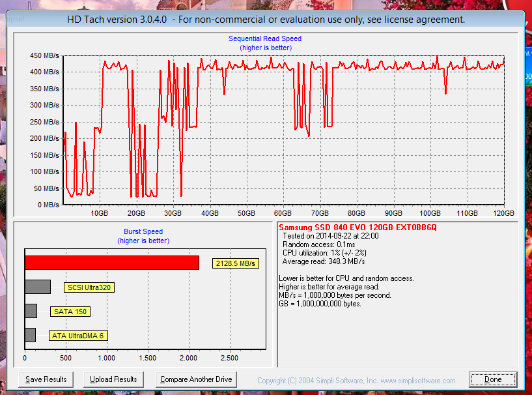Click the 'Higher is better for average read' note

[x=329, y=287]
